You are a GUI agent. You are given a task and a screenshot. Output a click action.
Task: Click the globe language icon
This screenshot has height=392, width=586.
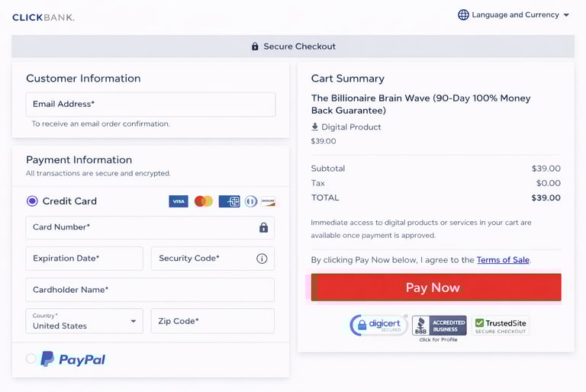(463, 14)
